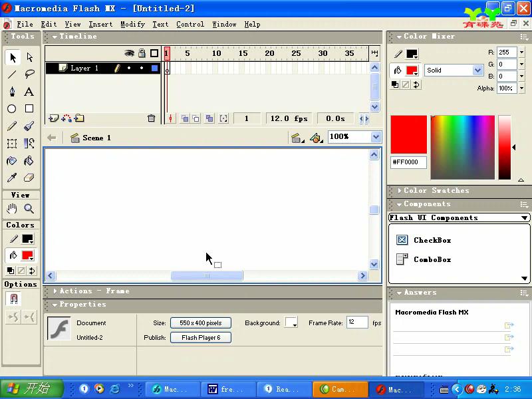This screenshot has width=532, height=399.
Task: Delete layer with trash icon
Action: [152, 118]
